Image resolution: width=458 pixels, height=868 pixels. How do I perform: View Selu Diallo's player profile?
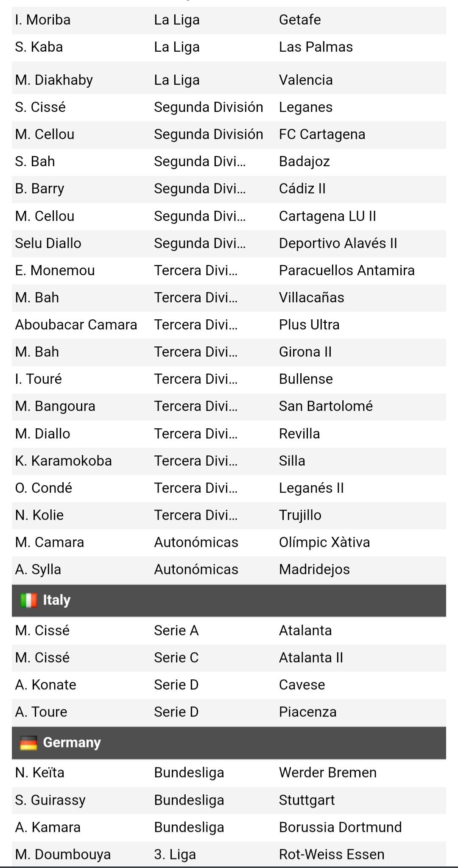[x=48, y=243]
